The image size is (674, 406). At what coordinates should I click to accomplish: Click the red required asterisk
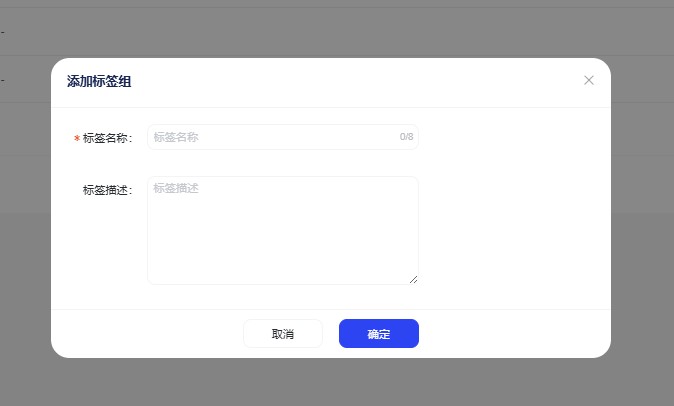77,138
